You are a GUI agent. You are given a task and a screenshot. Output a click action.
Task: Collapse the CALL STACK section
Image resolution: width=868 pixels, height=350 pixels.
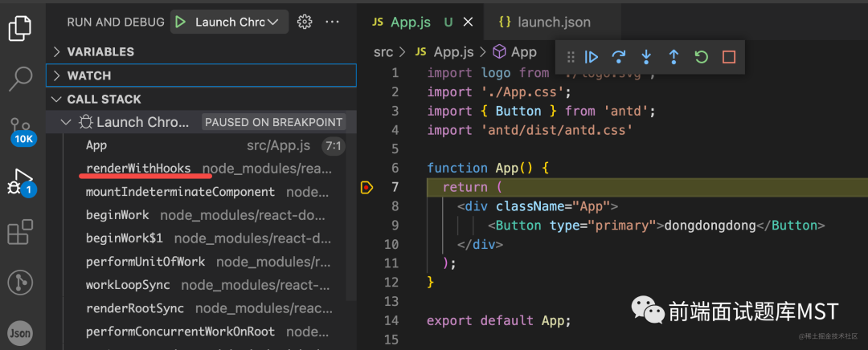201,100
